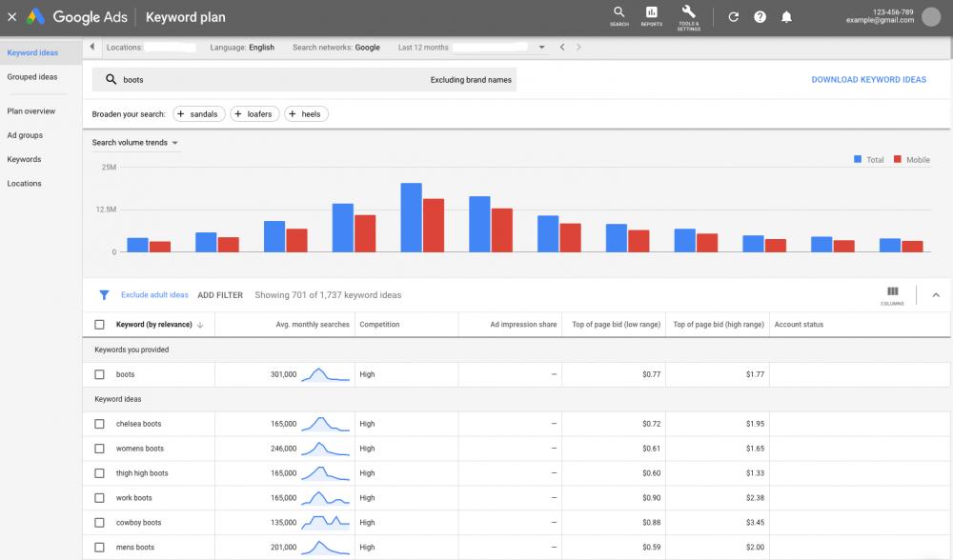Click the plus icon on sandals chip
Viewport: 953px width, 560px height.
coord(180,114)
